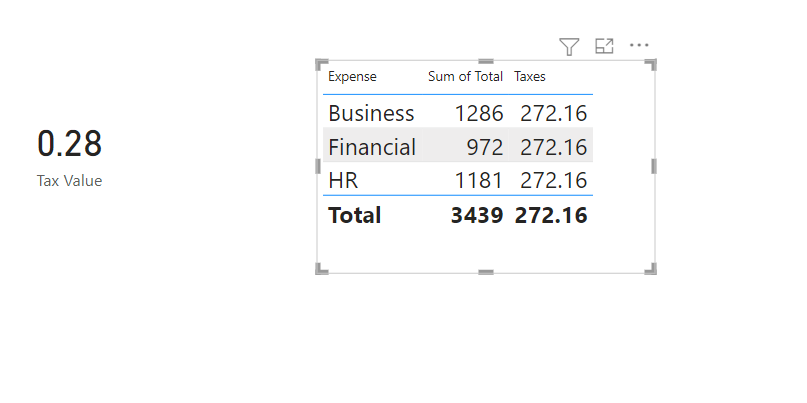The image size is (807, 403).
Task: Sort by the Sum of Total header
Action: click(465, 77)
